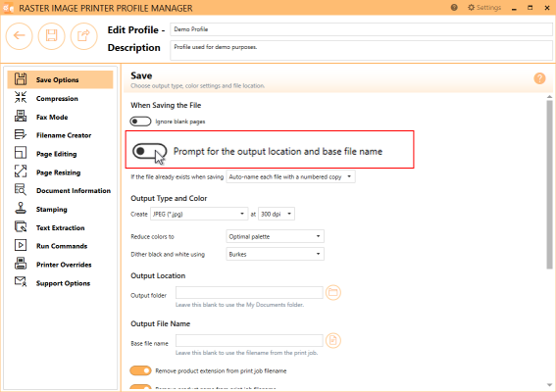Open Settings from the gear icon

pyautogui.click(x=484, y=8)
